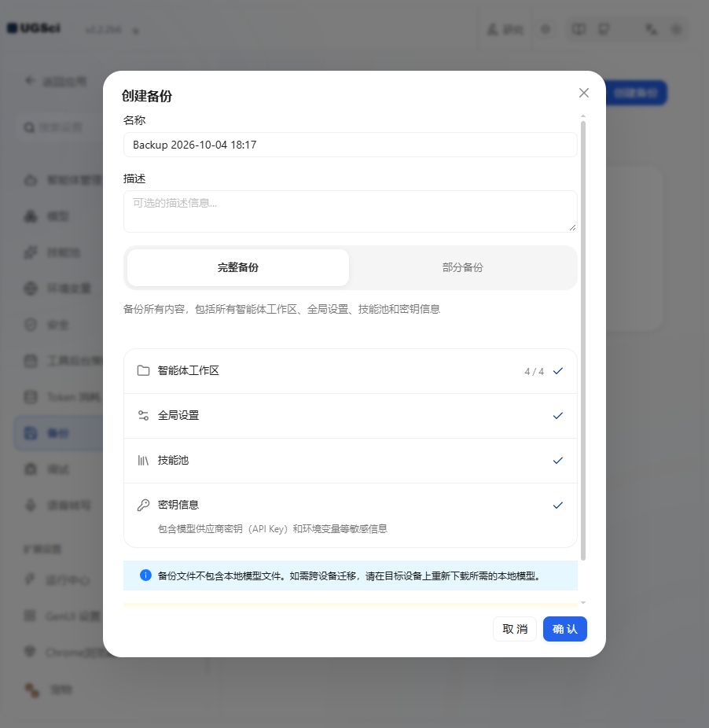The image size is (709, 728).
Task: Click the scrollbar down arrow in dialog
Action: click(x=583, y=603)
